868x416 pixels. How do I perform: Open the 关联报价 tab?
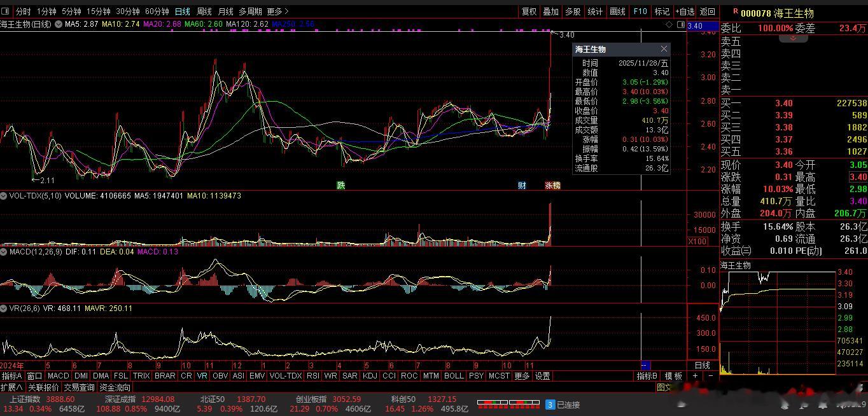(x=43, y=387)
